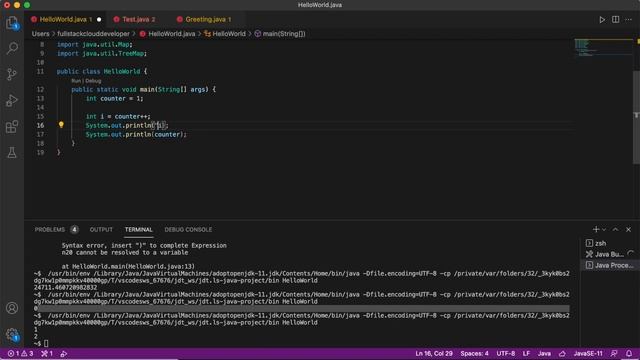Click the debug launch icon in status bar

coord(64,353)
